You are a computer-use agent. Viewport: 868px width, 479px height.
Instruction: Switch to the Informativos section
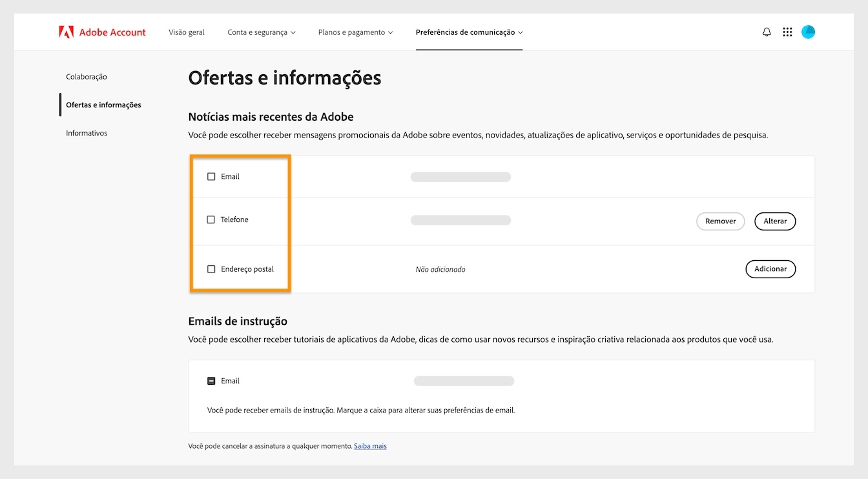[86, 133]
